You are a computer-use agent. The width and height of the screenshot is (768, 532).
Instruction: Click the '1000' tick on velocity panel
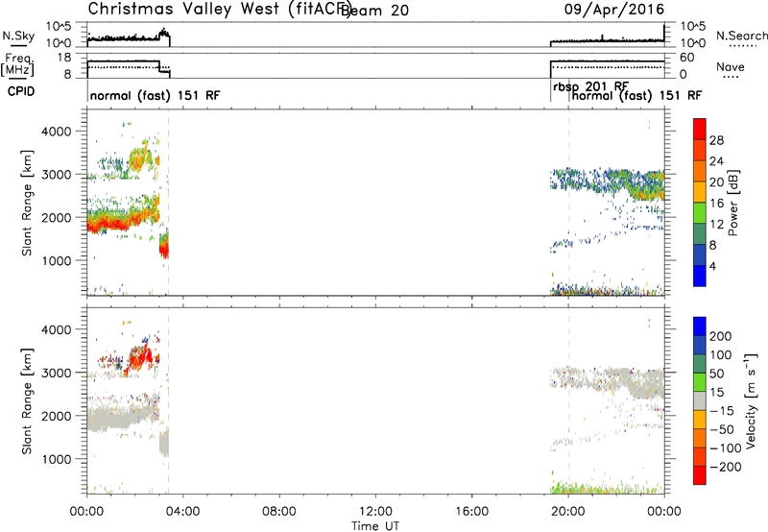(x=58, y=459)
